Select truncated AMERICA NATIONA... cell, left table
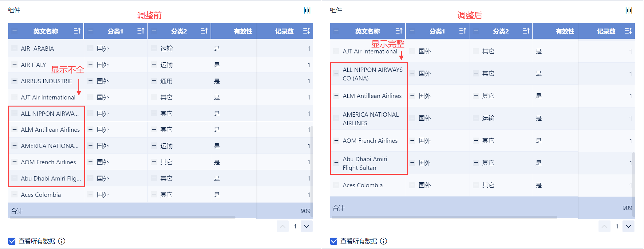The height and width of the screenshot is (249, 644). (x=50, y=146)
